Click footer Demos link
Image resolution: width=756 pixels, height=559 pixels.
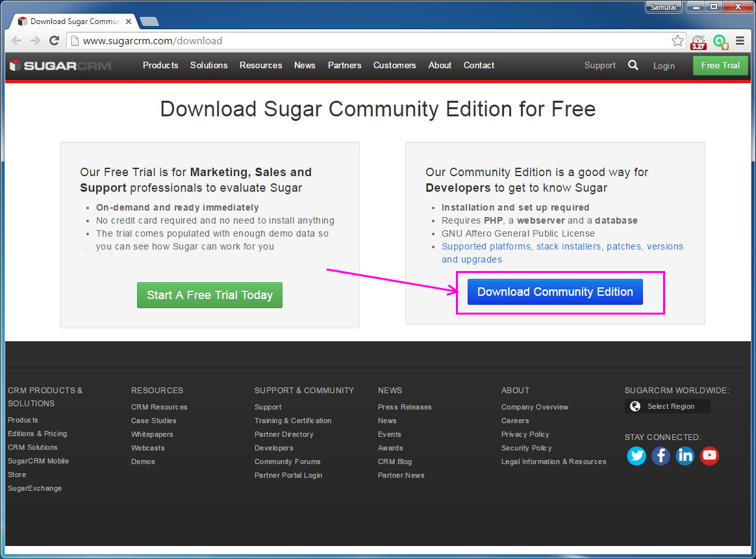[143, 461]
